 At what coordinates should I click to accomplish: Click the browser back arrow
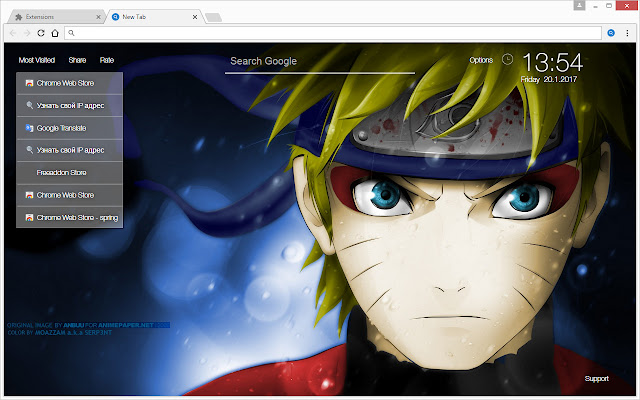13,33
